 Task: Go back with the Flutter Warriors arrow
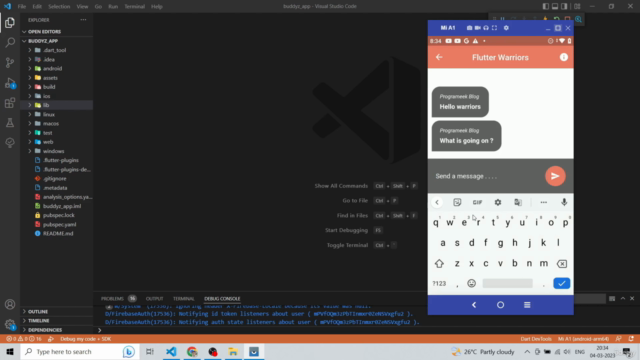pos(439,58)
